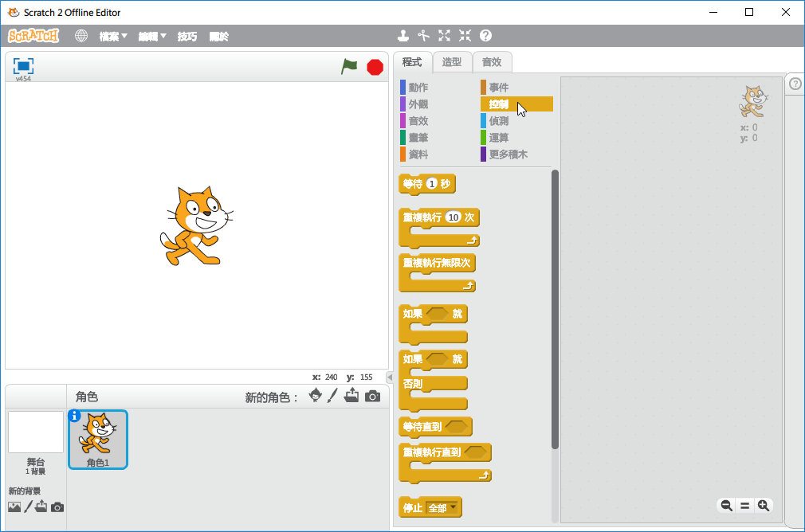Take backdrop photo with camera icon
This screenshot has width=805, height=532.
[57, 507]
